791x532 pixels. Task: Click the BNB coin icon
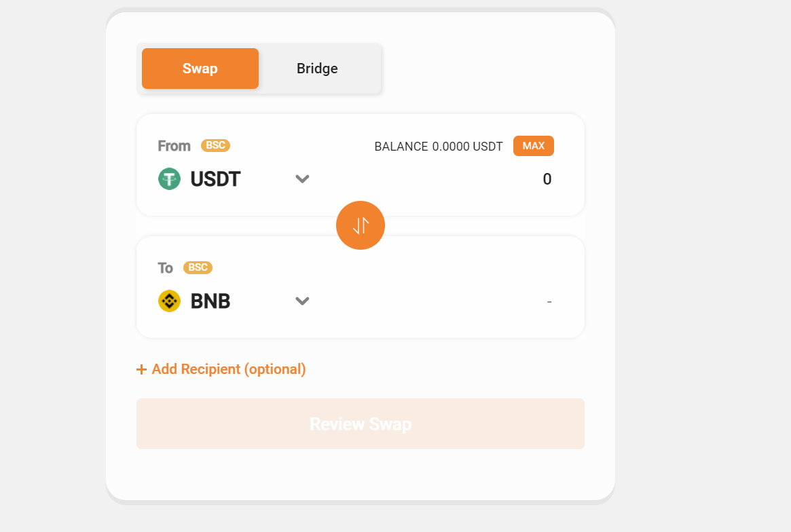[169, 301]
